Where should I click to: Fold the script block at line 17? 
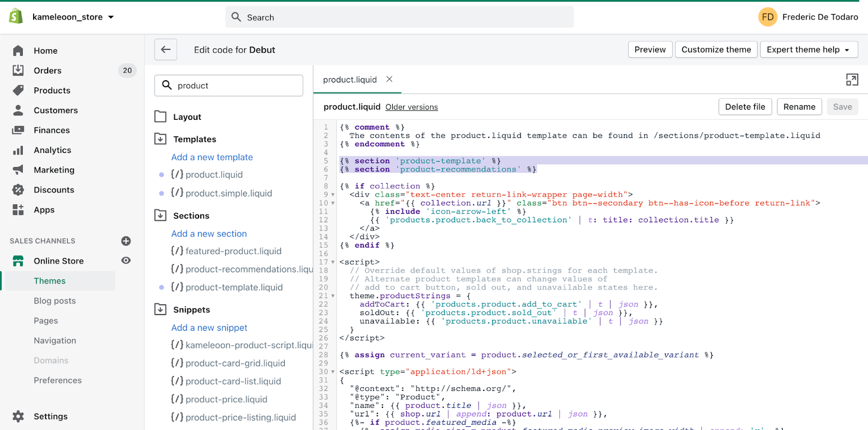pos(333,262)
